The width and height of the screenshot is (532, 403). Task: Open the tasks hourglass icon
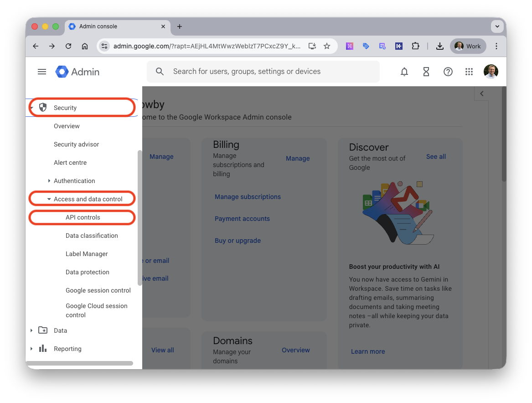pyautogui.click(x=426, y=72)
